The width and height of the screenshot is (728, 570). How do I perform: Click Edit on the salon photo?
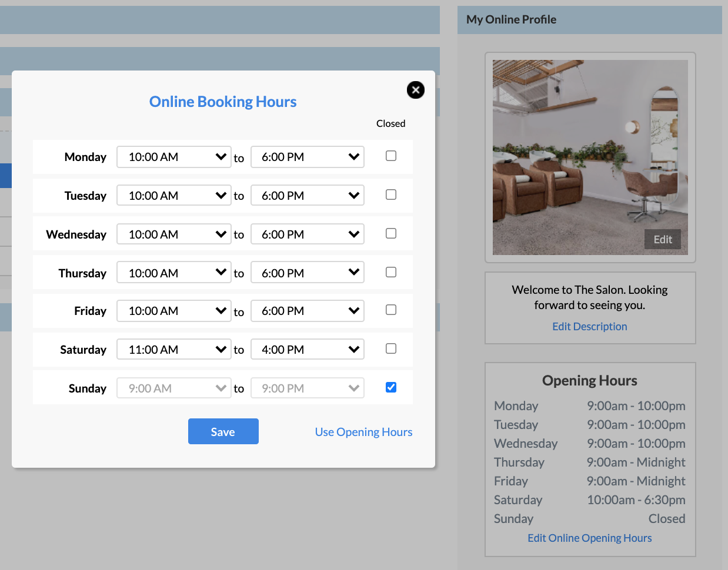(662, 239)
